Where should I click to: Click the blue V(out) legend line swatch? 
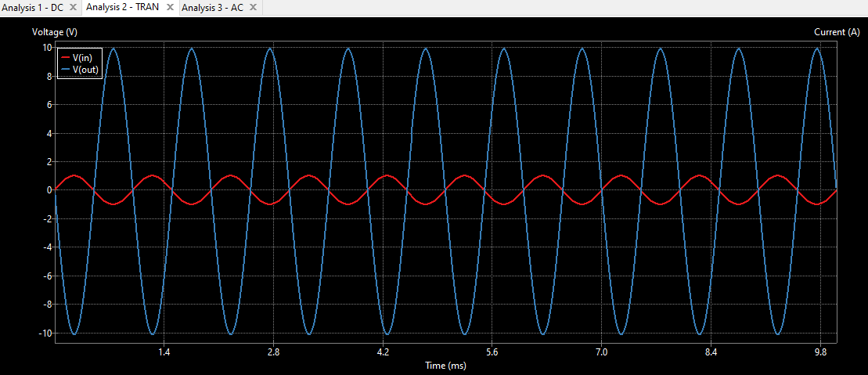click(x=65, y=69)
